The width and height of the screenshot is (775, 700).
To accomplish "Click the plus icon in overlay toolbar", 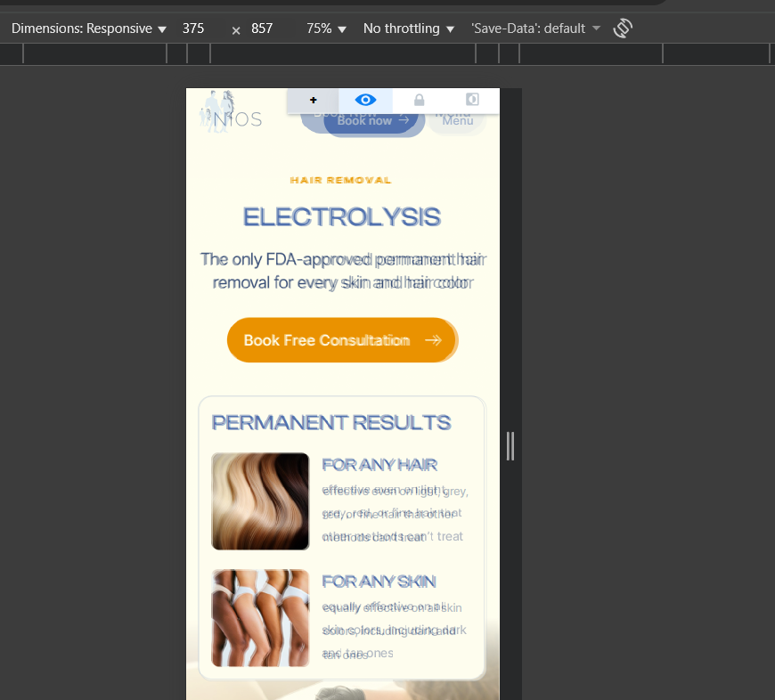I will tap(314, 101).
